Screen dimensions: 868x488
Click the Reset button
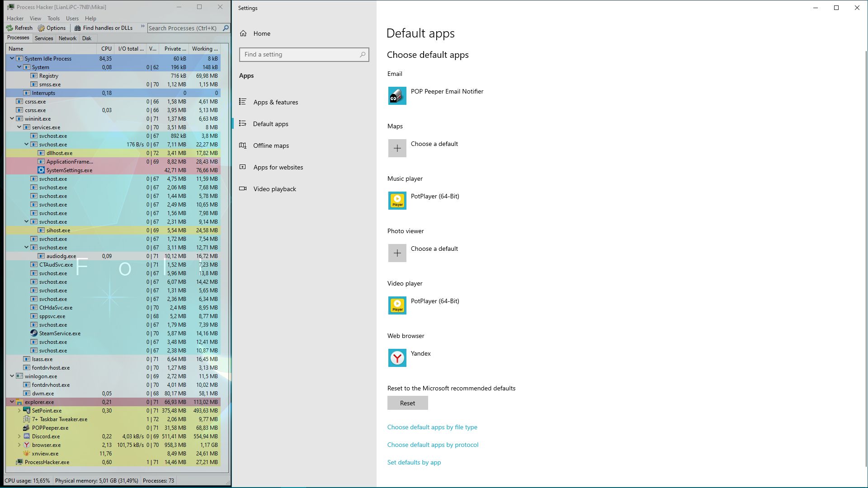[x=407, y=403]
